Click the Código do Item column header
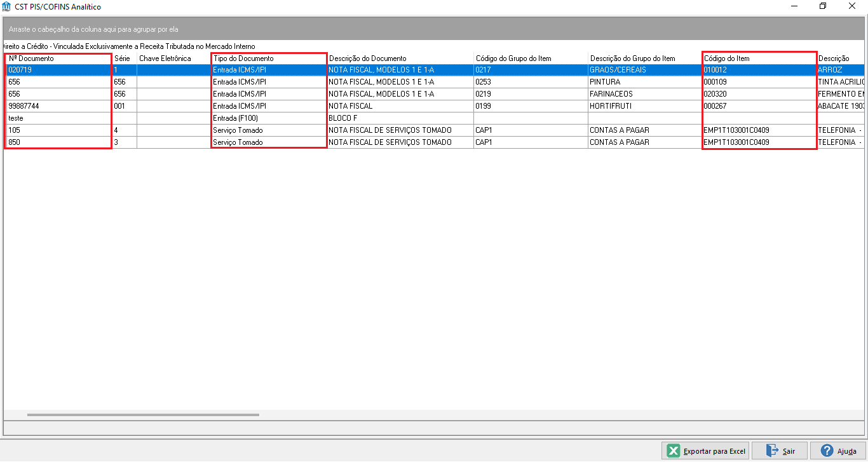This screenshot has width=868, height=462. (759, 58)
